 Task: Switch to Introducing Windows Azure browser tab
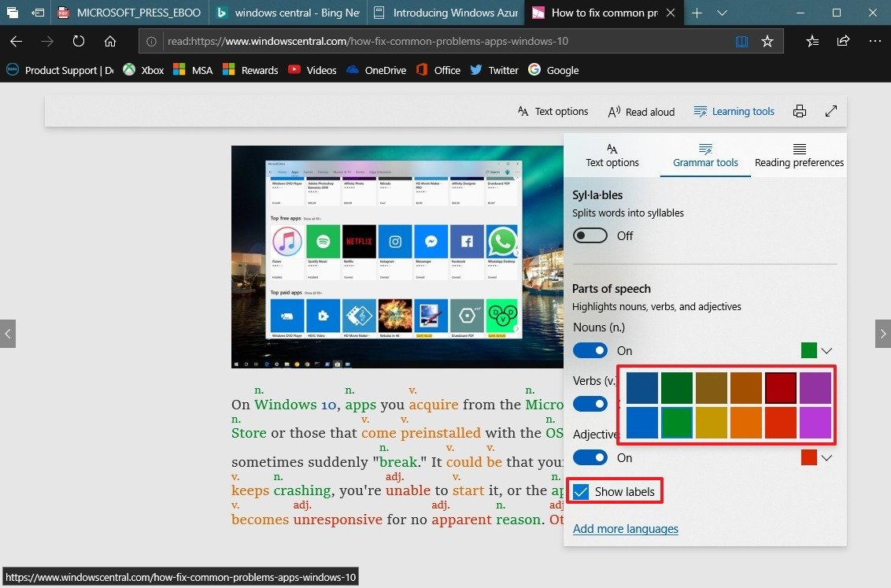coord(446,13)
